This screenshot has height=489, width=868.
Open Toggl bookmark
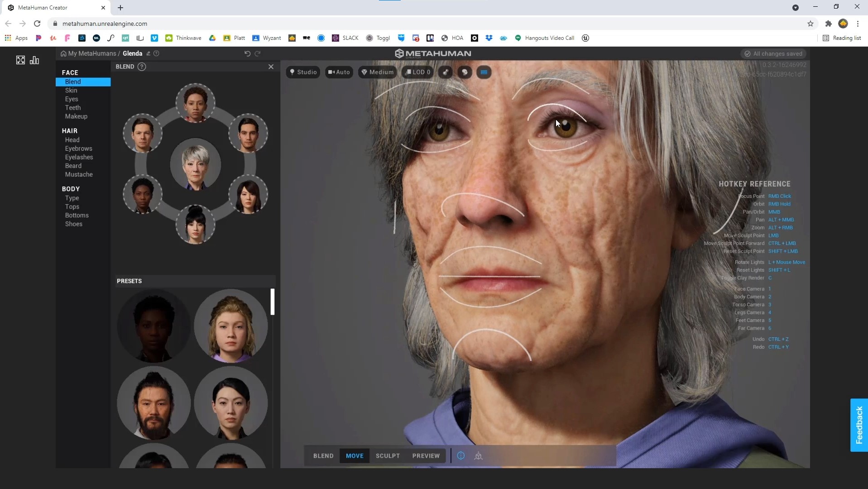coord(378,38)
